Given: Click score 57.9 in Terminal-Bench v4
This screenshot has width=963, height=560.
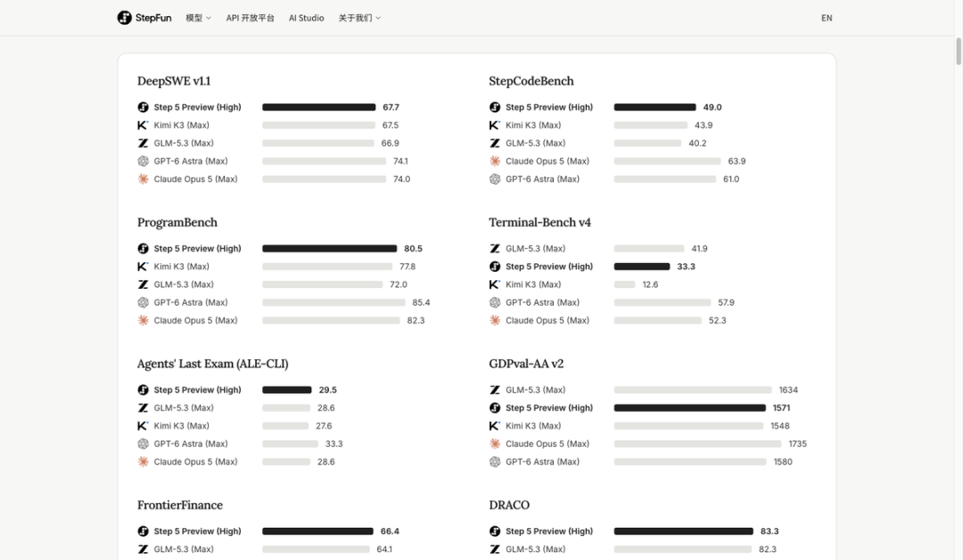Looking at the screenshot, I should click(727, 302).
